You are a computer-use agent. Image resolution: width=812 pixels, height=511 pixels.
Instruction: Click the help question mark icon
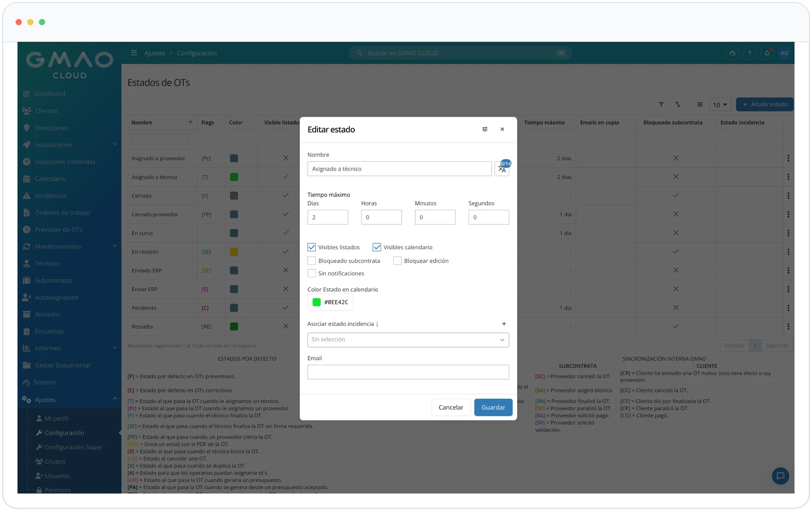750,53
